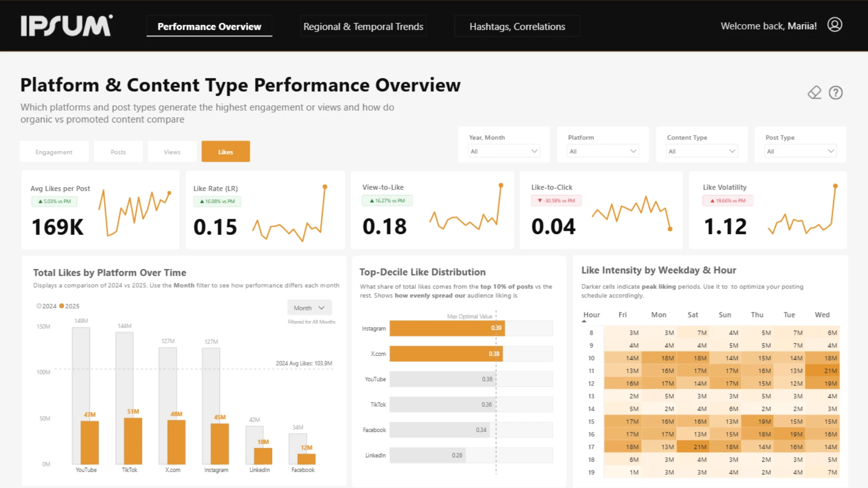Click the active Likes button
This screenshot has height=488, width=868.
(x=226, y=152)
